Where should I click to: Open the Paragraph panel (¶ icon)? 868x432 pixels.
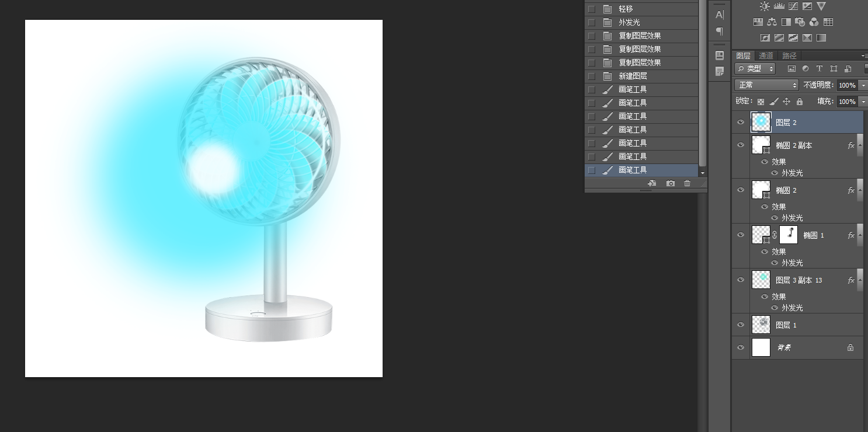(x=720, y=31)
